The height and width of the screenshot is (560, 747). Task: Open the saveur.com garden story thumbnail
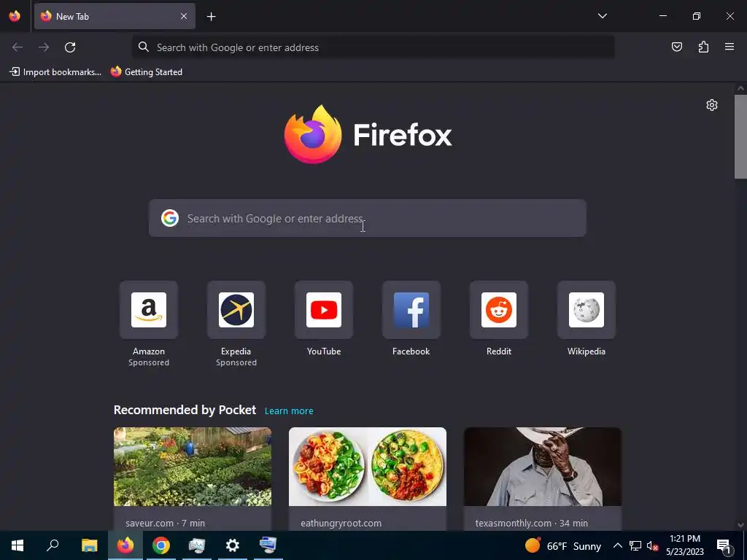pyautogui.click(x=193, y=467)
